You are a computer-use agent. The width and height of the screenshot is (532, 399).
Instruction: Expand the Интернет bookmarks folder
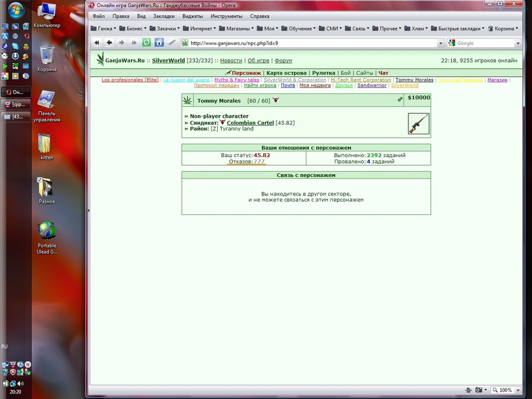click(x=199, y=29)
